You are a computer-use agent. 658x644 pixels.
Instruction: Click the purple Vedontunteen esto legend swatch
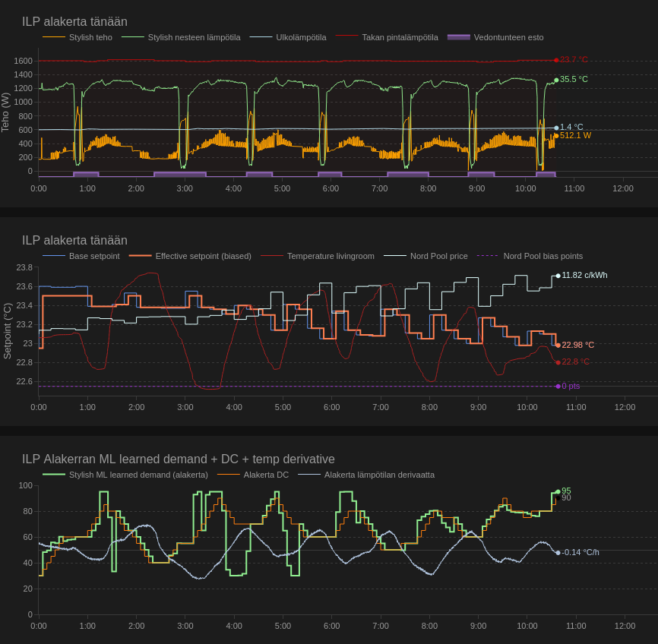click(459, 37)
